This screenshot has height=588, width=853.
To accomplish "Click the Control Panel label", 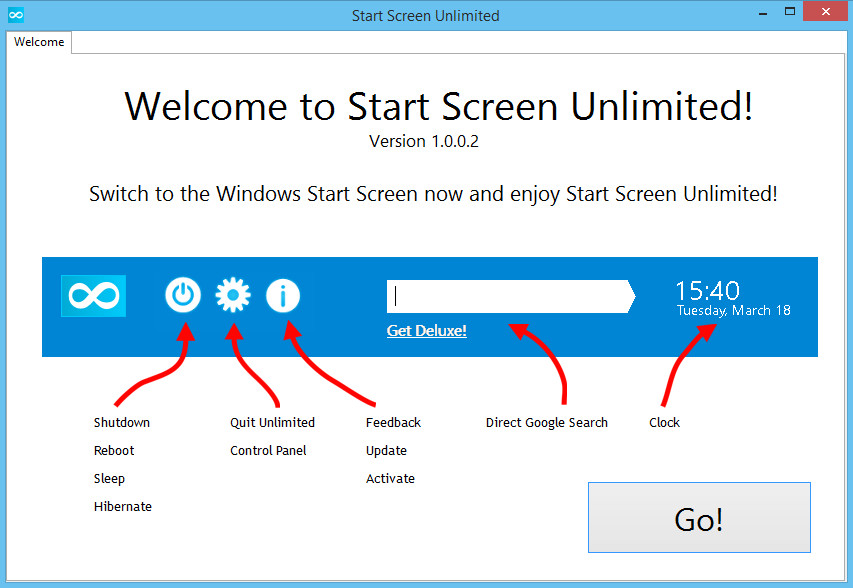I will (x=268, y=450).
